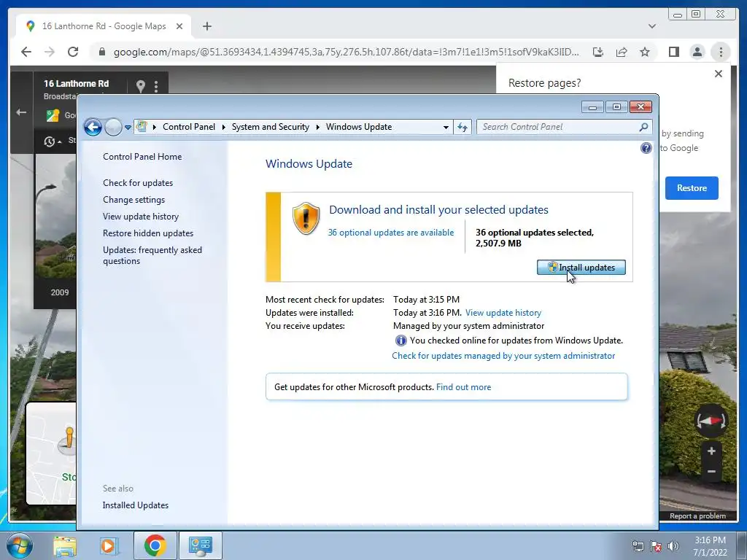Open a new Chrome tab
The image size is (747, 560).
pos(206,26)
